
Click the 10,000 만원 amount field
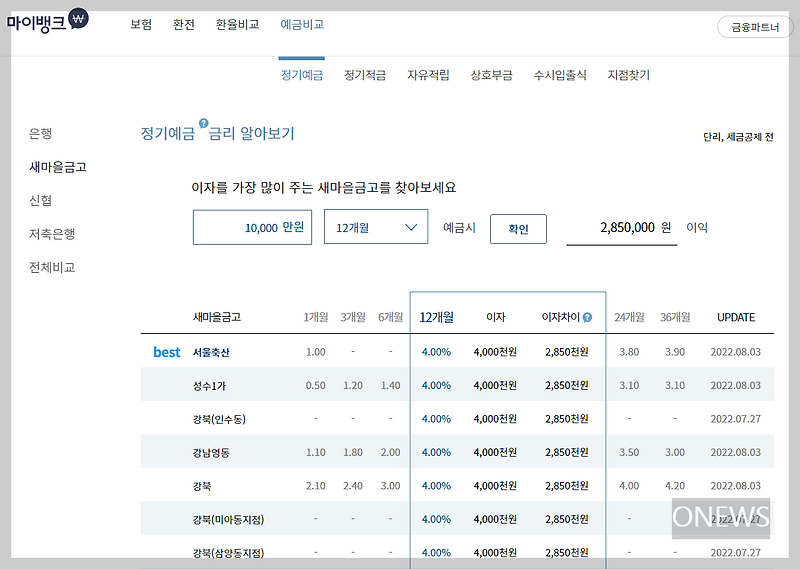coord(252,227)
